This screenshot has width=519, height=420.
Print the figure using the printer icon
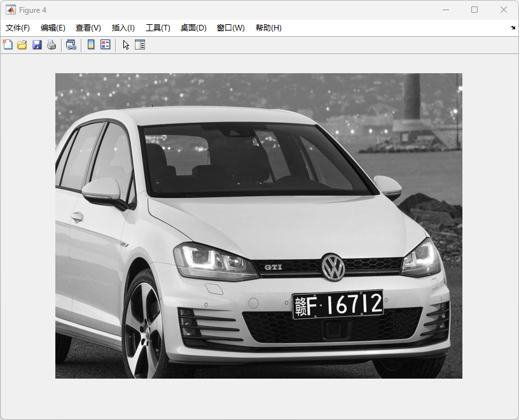[52, 45]
